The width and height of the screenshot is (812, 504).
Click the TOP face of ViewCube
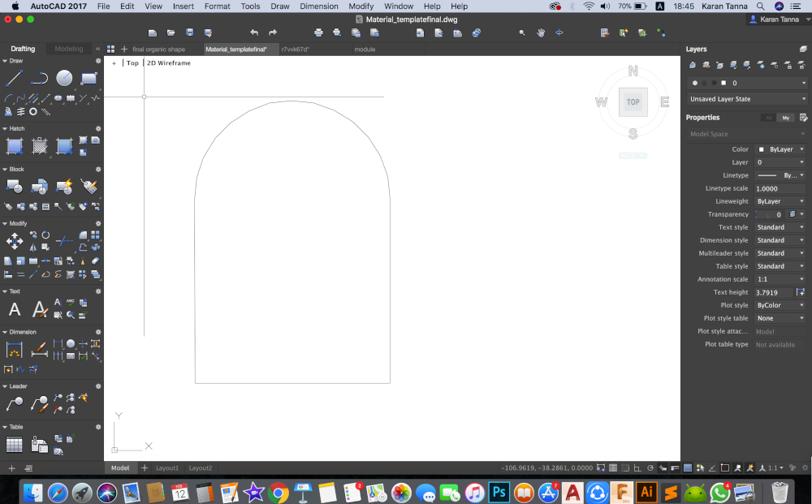(x=633, y=102)
